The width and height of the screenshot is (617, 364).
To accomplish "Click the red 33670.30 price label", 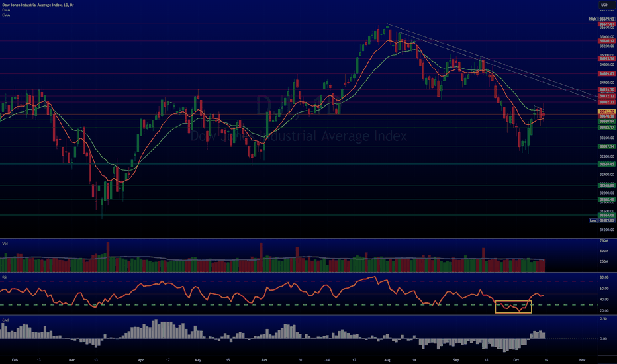I will click(606, 116).
